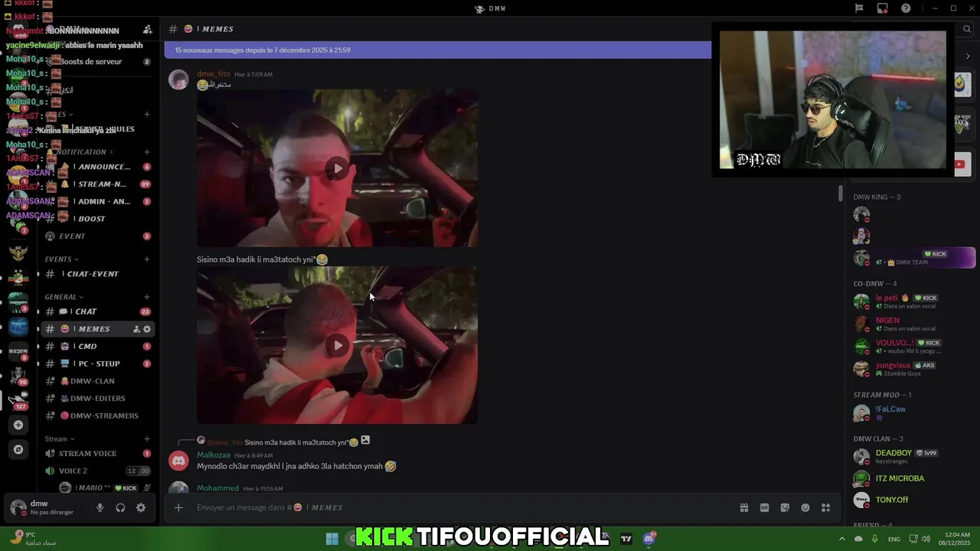The height and width of the screenshot is (551, 980).
Task: Open Malkozaa username profile
Action: (x=214, y=455)
